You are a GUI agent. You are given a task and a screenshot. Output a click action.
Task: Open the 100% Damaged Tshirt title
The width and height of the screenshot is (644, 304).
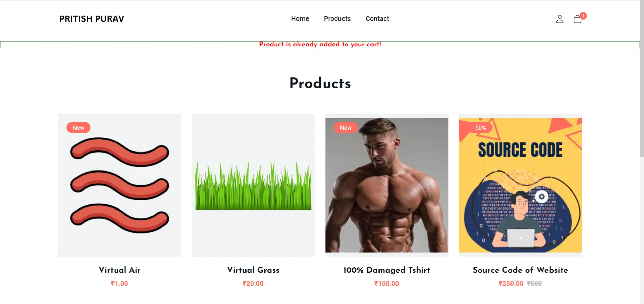(x=387, y=270)
